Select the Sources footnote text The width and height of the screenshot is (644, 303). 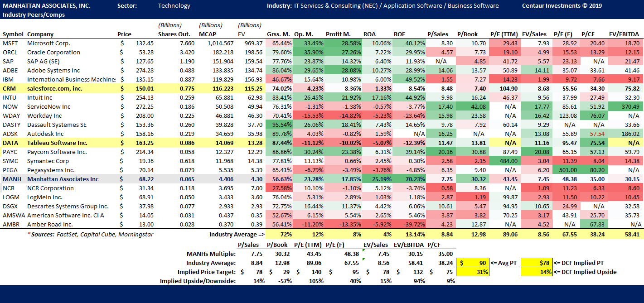pyautogui.click(x=91, y=235)
